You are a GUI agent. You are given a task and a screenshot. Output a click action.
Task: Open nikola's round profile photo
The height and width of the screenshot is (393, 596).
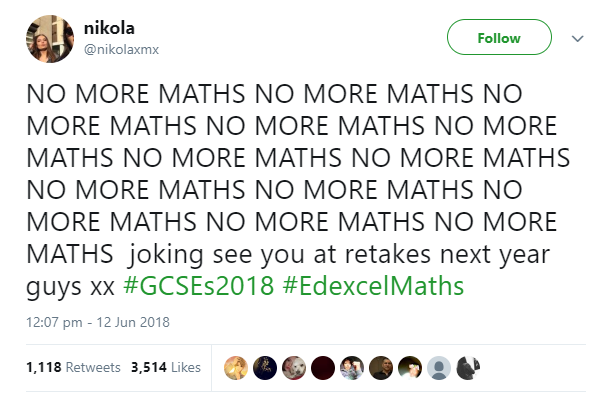click(x=50, y=39)
